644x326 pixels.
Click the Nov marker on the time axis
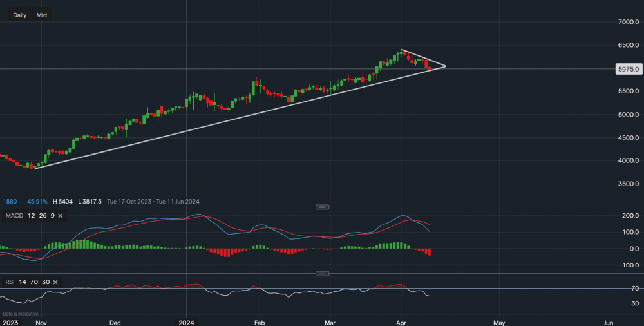41,321
